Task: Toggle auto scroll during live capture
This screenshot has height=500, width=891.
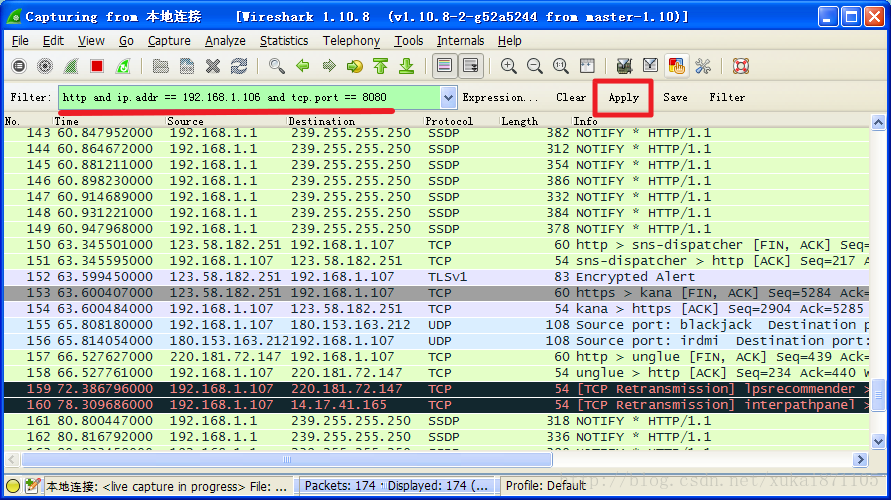Action: pos(469,66)
